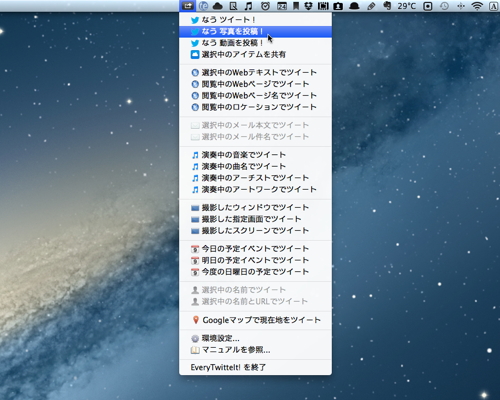The height and width of the screenshot is (400, 500).
Task: Click the bookmark ribbon menu bar icon
Action: coord(296,6)
